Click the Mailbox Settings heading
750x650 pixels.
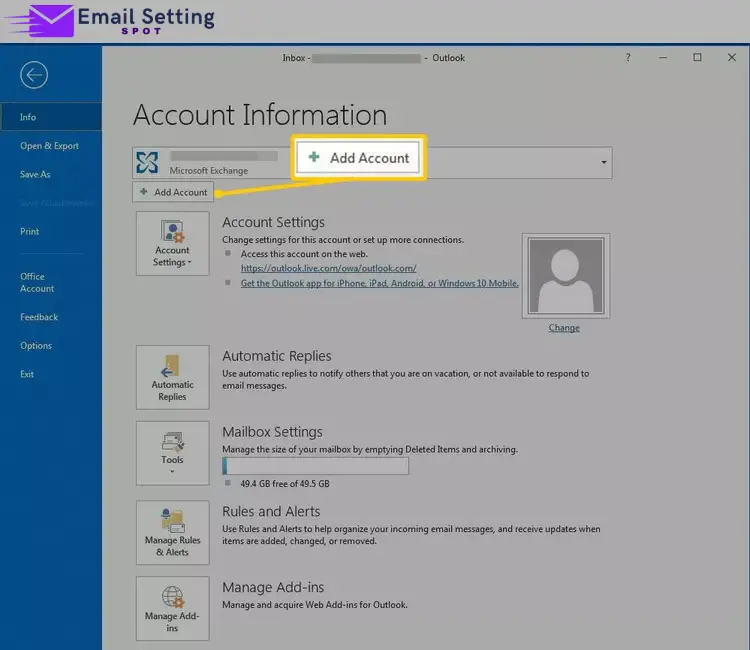[x=272, y=432]
